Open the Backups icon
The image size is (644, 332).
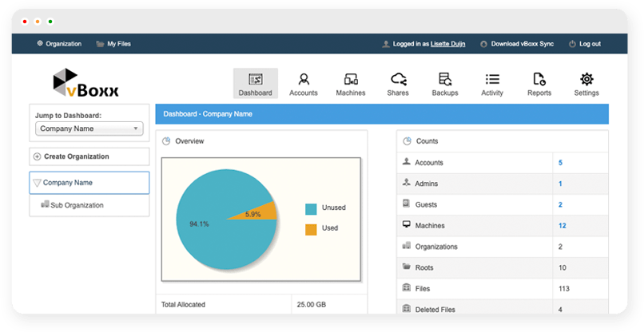(445, 80)
